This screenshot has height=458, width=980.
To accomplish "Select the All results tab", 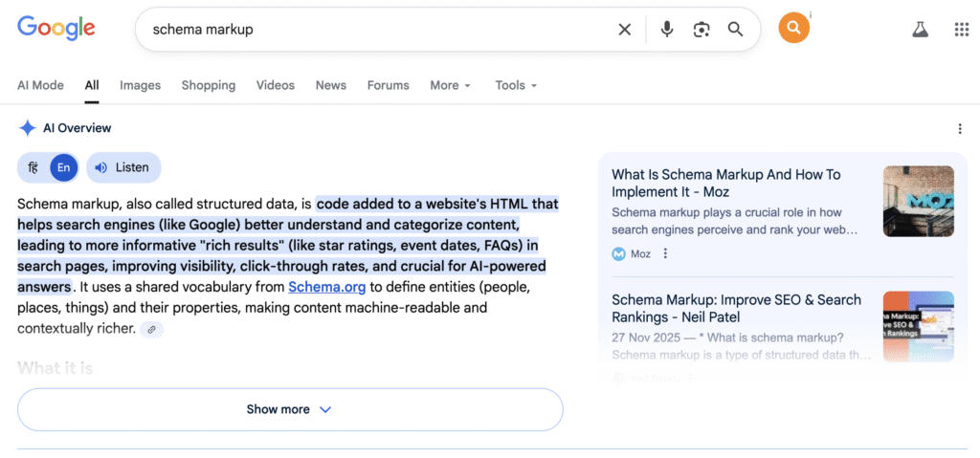I will click(x=92, y=86).
